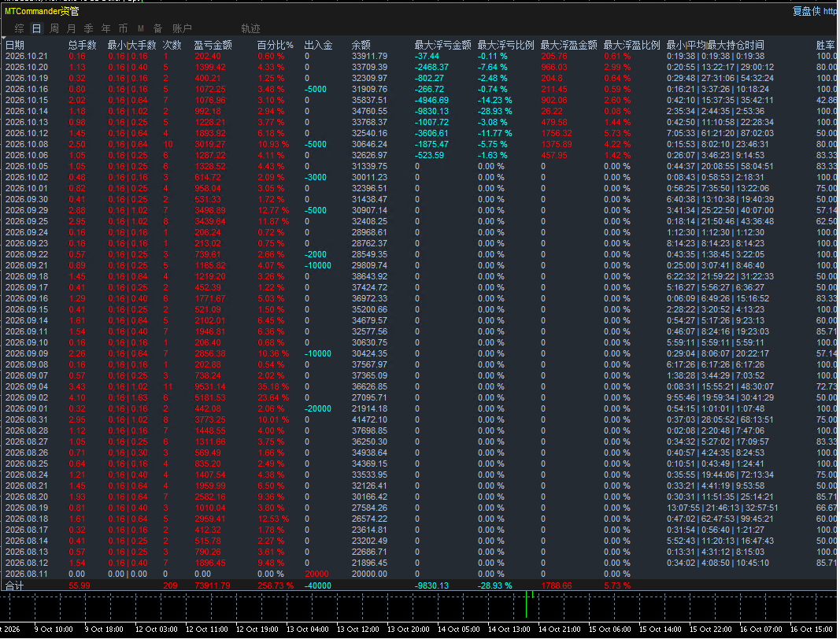Click the -20000 withdrawal on 2026.09.01

point(318,408)
